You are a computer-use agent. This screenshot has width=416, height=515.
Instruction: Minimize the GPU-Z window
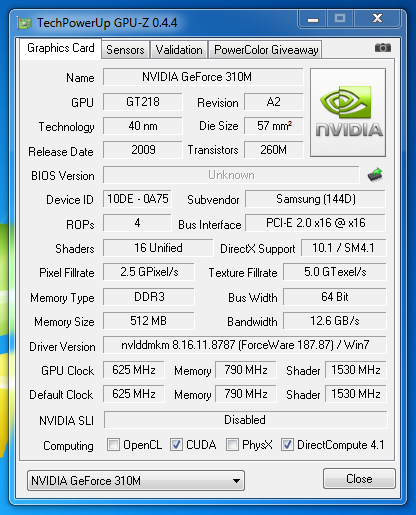coord(313,19)
